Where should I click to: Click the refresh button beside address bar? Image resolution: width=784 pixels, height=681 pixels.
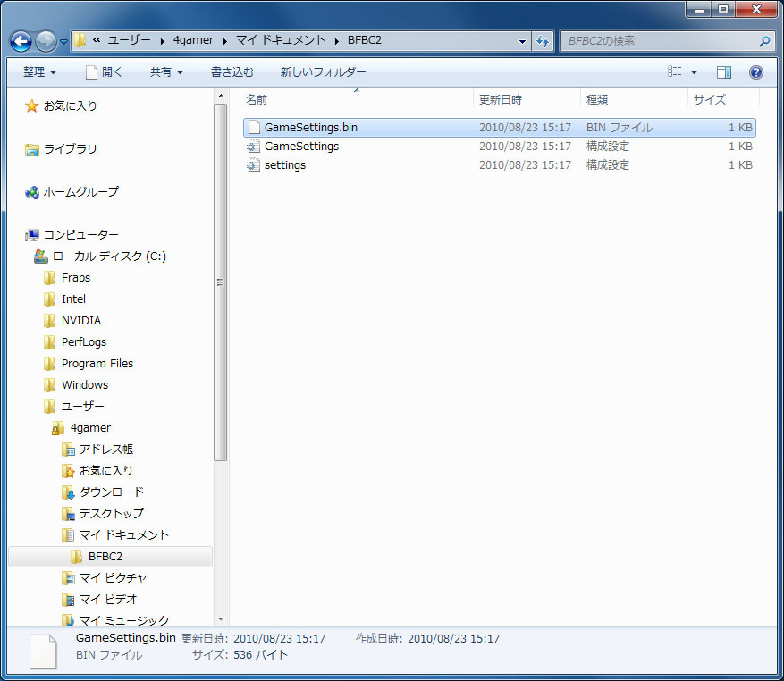[543, 41]
